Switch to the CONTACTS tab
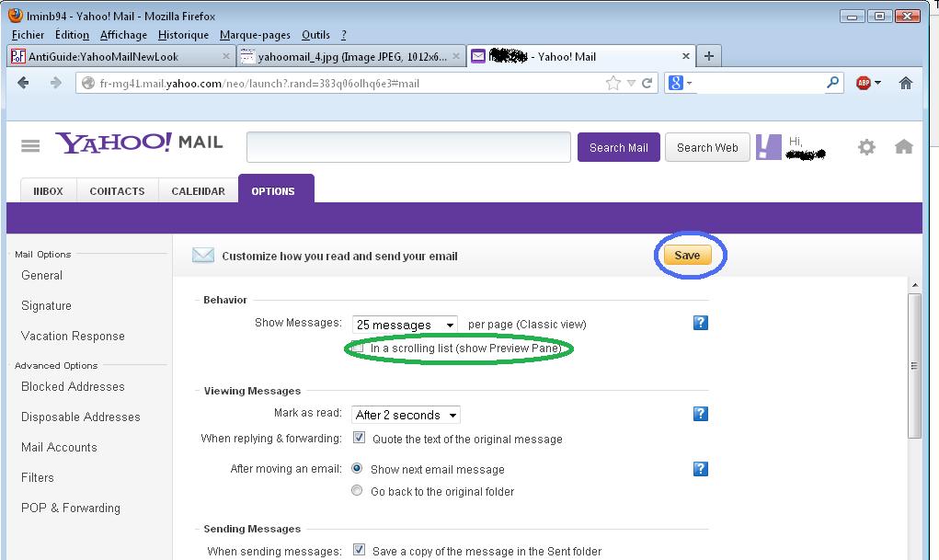Image resolution: width=939 pixels, height=560 pixels. point(118,191)
